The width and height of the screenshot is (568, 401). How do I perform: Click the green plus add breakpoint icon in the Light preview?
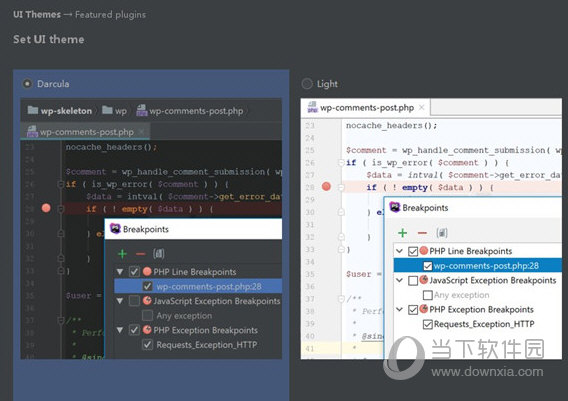[x=402, y=233]
